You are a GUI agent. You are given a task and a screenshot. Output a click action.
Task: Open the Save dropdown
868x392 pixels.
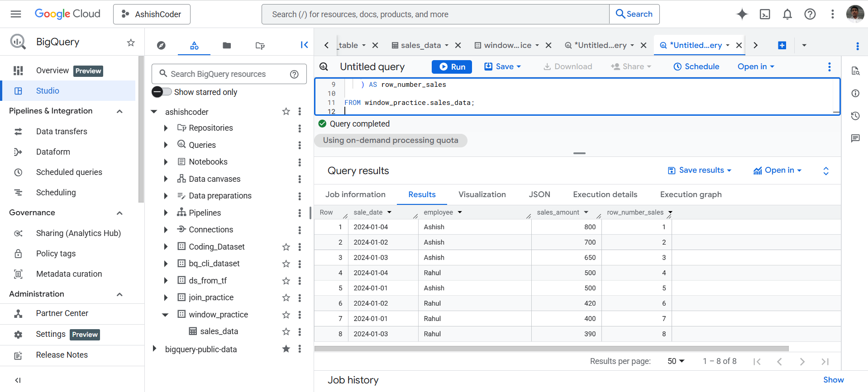[503, 66]
